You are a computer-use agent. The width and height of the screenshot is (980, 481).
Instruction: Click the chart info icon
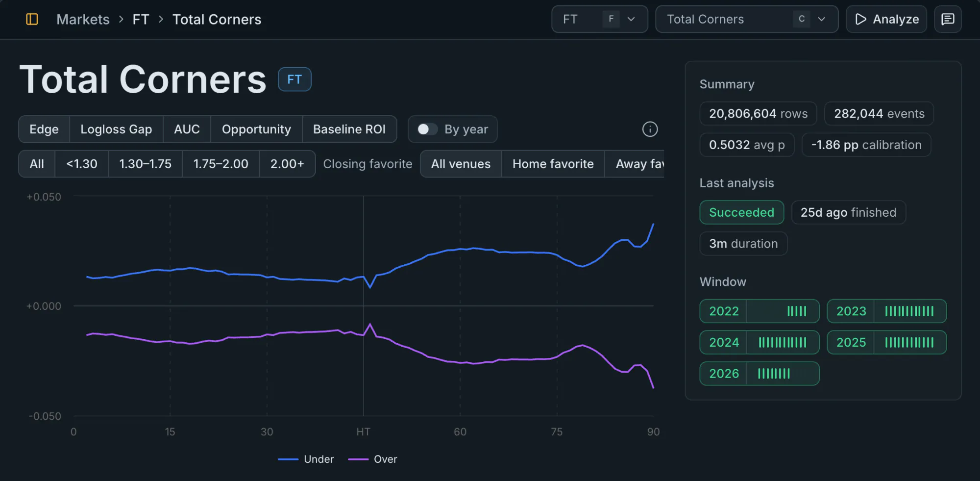[650, 129]
